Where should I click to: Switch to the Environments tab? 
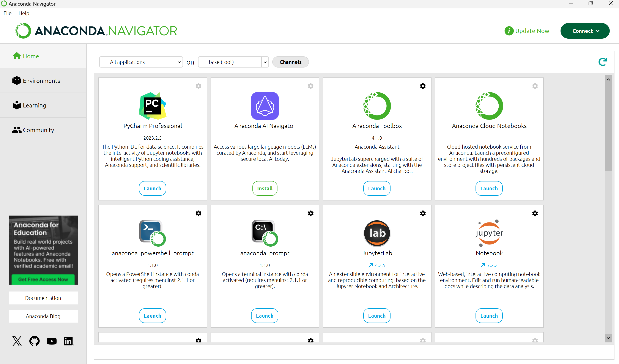(41, 81)
